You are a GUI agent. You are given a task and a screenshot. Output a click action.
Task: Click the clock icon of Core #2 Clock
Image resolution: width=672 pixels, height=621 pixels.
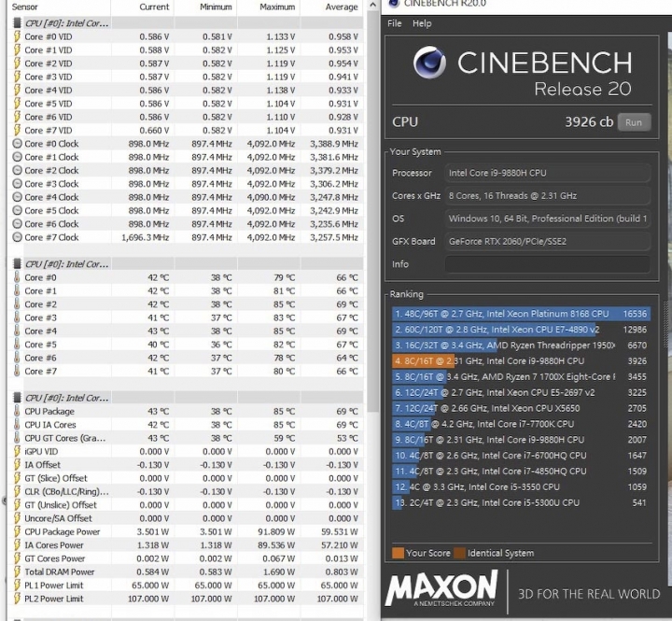click(x=17, y=170)
